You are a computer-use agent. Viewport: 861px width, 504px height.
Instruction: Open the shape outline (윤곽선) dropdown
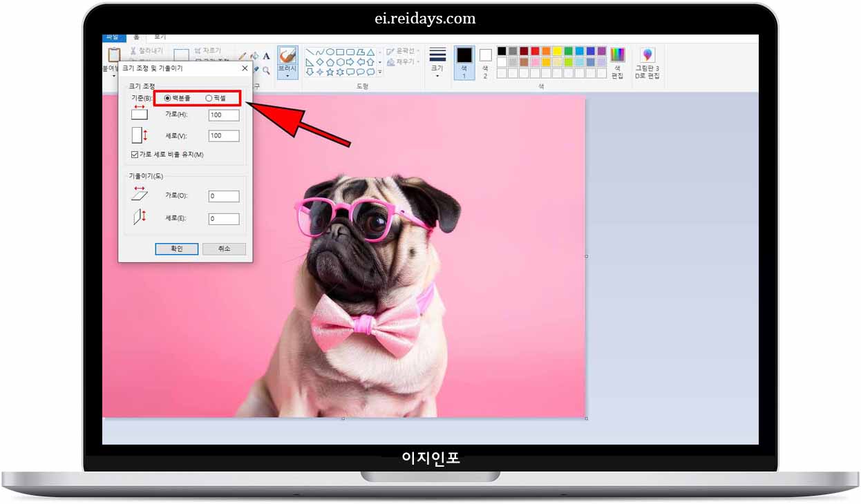pos(405,52)
